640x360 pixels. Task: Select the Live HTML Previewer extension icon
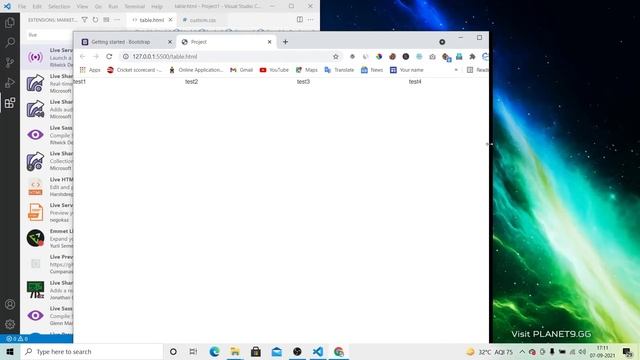(35, 187)
